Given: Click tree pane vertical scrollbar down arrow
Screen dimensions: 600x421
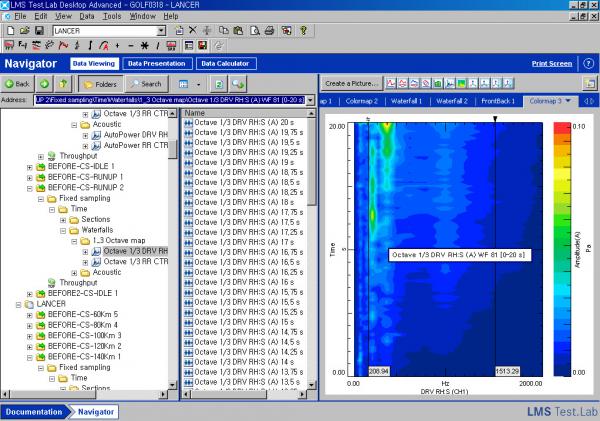Looking at the screenshot, I should [x=173, y=385].
